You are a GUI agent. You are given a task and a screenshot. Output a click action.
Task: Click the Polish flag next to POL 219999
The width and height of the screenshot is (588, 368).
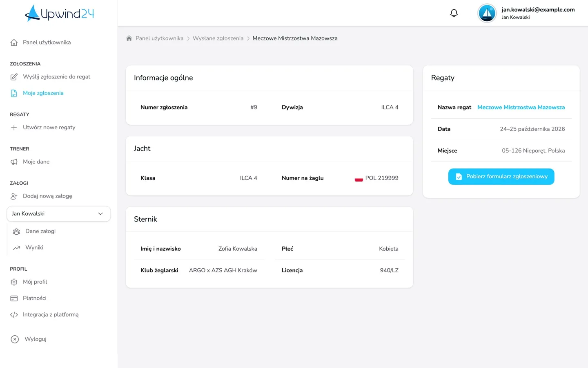point(359,178)
